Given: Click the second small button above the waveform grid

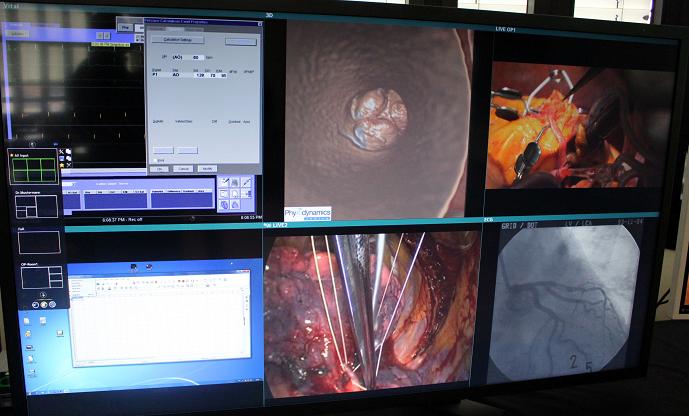Looking at the screenshot, I should pos(107,36).
